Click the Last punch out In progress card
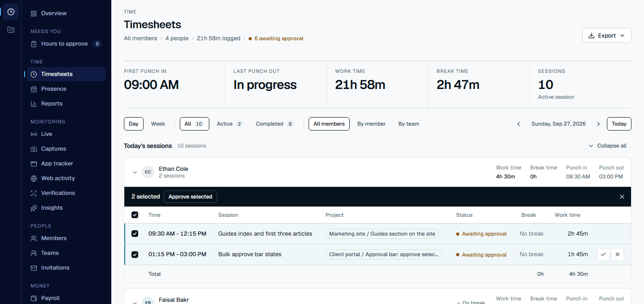 pos(275,85)
